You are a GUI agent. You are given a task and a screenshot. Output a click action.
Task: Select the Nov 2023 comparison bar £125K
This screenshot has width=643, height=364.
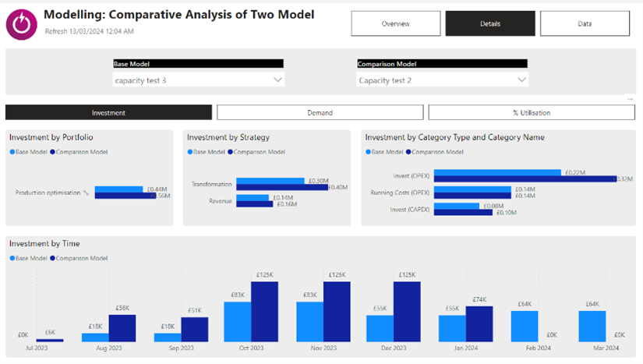coord(337,312)
